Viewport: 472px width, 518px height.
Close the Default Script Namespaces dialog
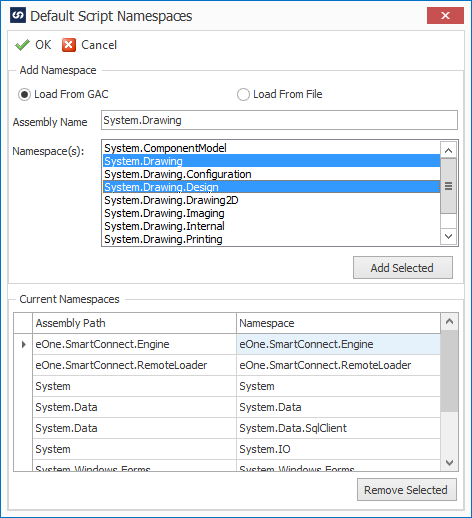pos(445,15)
